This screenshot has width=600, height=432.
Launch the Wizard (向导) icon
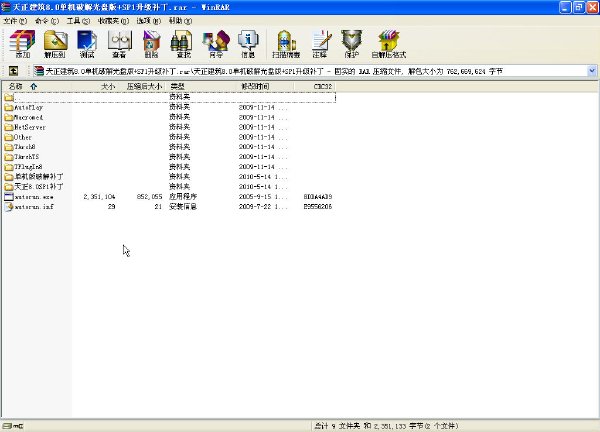click(x=216, y=44)
